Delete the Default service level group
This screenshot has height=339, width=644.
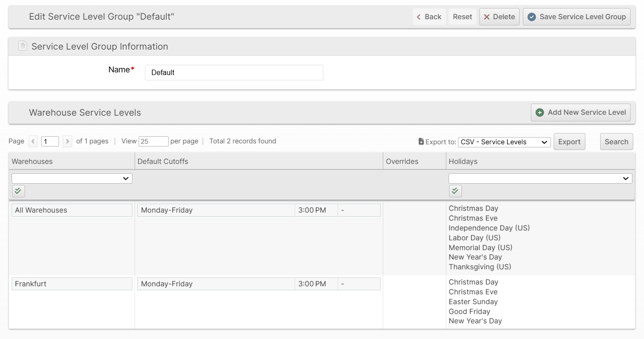pos(499,17)
